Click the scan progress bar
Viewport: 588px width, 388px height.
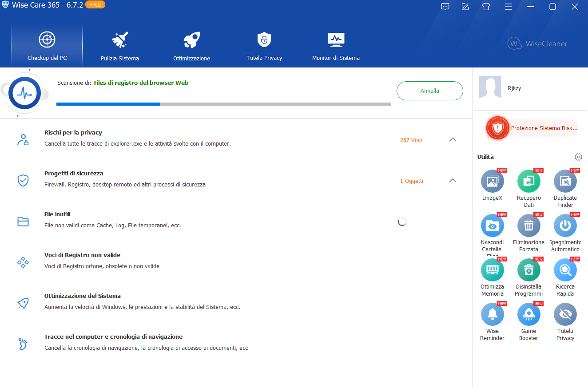pyautogui.click(x=224, y=104)
